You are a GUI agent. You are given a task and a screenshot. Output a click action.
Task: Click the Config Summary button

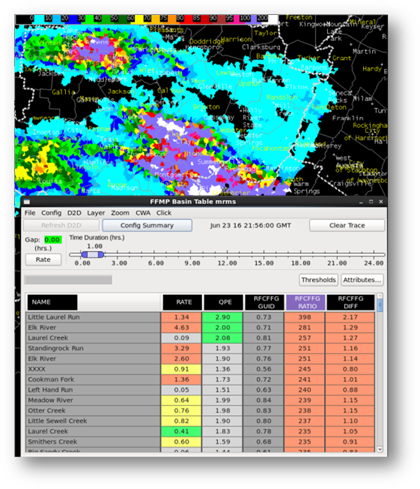pos(147,225)
